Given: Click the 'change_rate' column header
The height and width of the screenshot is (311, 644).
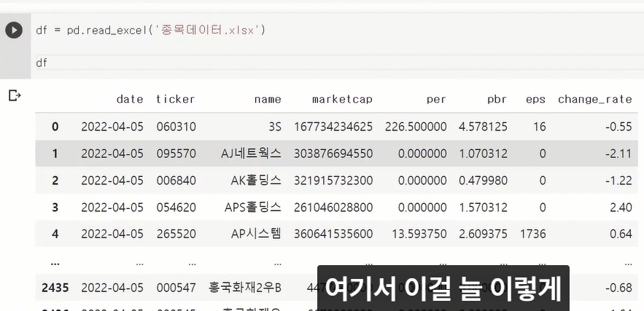Looking at the screenshot, I should (594, 99).
